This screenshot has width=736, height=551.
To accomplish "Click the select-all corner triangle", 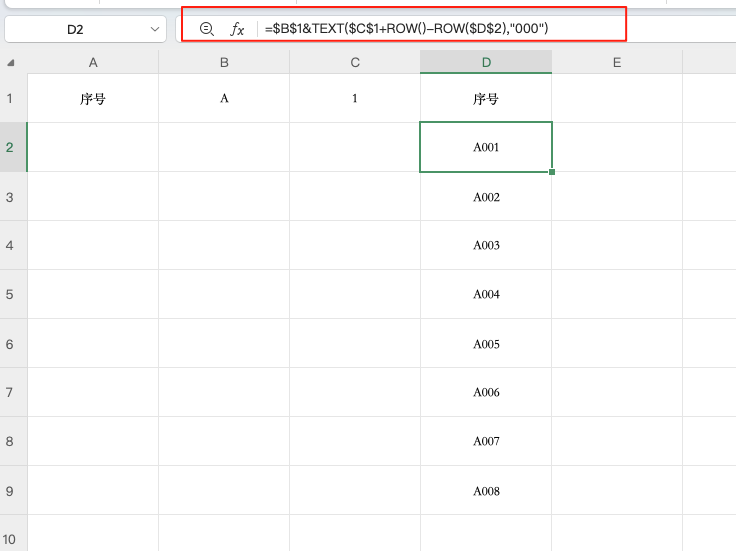I will pos(12,63).
